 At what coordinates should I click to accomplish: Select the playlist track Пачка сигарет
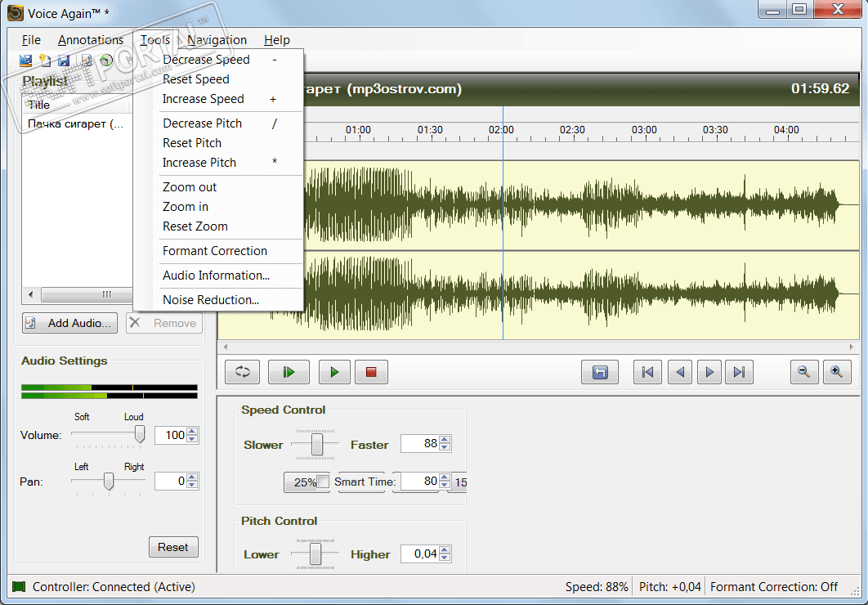[x=75, y=124]
